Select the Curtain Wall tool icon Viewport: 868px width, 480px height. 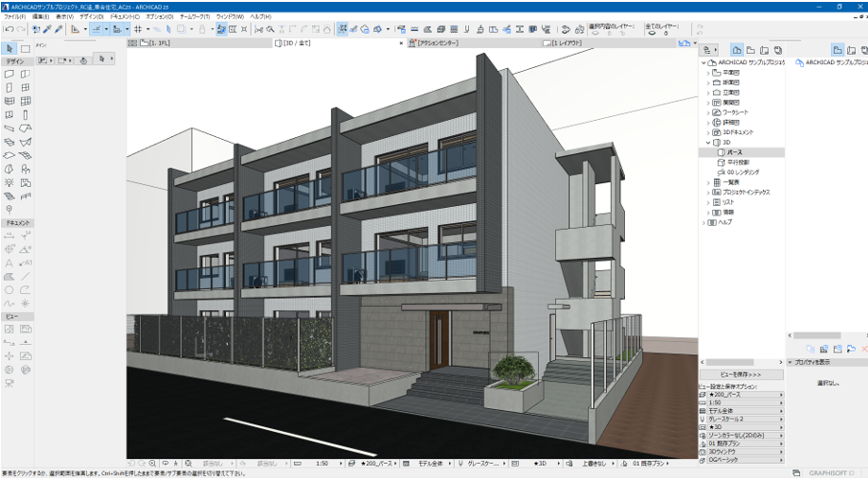26,101
